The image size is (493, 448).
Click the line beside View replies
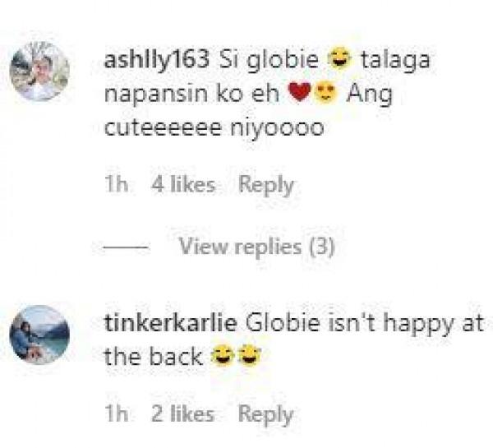pyautogui.click(x=126, y=247)
